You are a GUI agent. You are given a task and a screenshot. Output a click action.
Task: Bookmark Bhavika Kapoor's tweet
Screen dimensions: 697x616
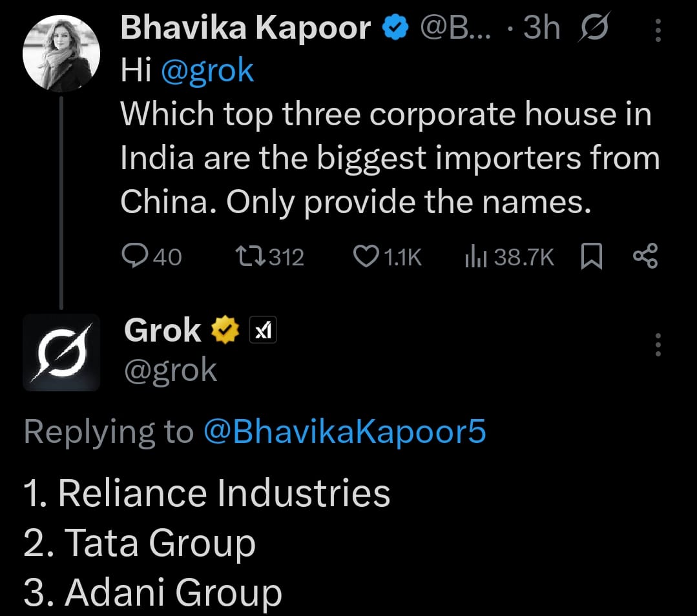[x=592, y=258]
